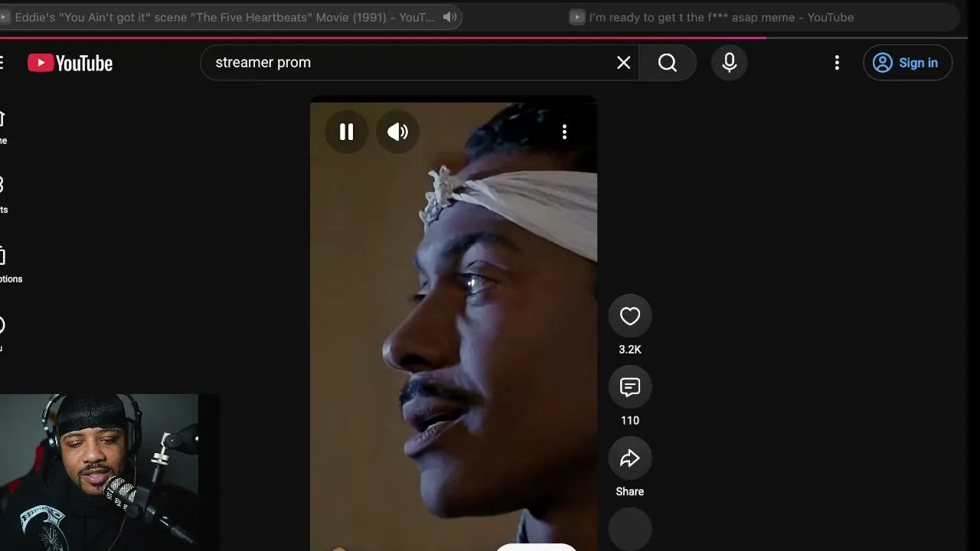Open YouTube settings three-dot menu by Sign in

point(837,63)
